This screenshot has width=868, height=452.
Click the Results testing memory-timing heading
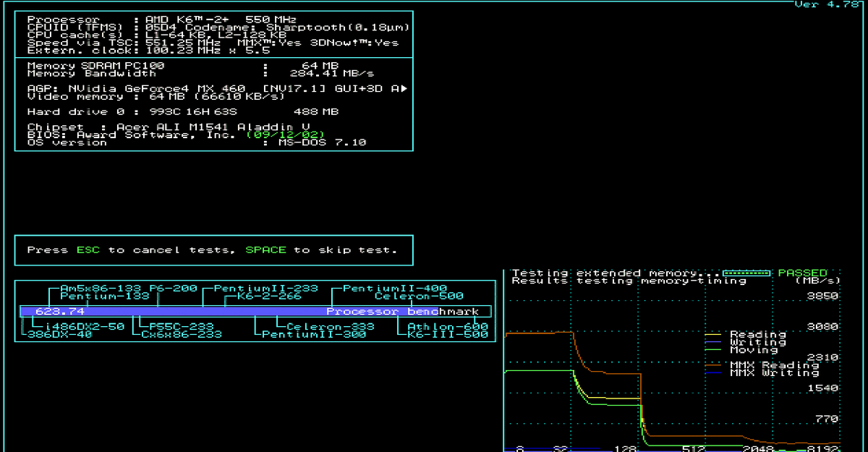tap(629, 281)
